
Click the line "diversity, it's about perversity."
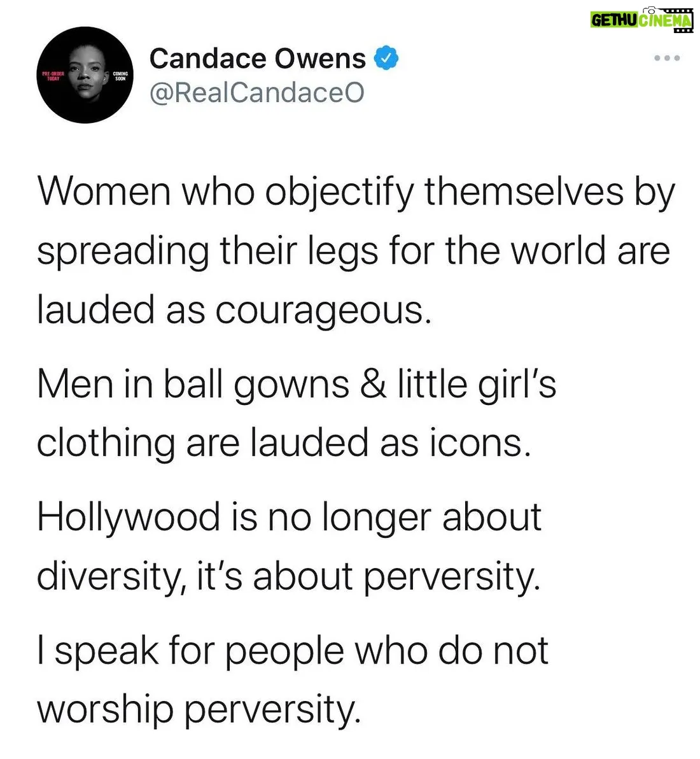[288, 576]
